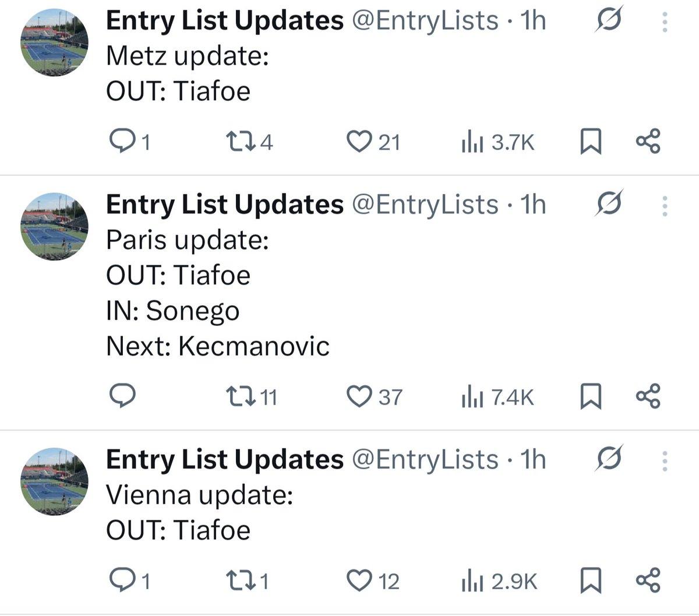This screenshot has height=616, width=699.
Task: Bookmark the Paris update tweet
Action: pos(591,396)
